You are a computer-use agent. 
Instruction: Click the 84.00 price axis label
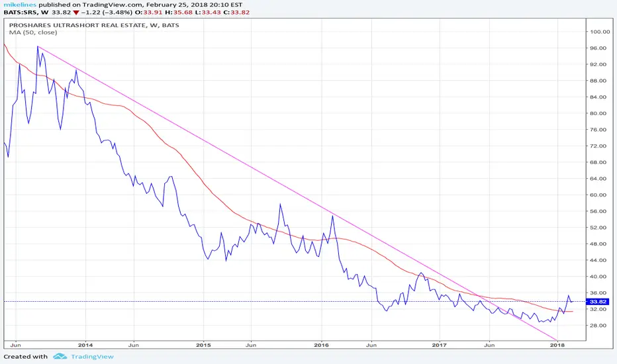click(x=598, y=97)
